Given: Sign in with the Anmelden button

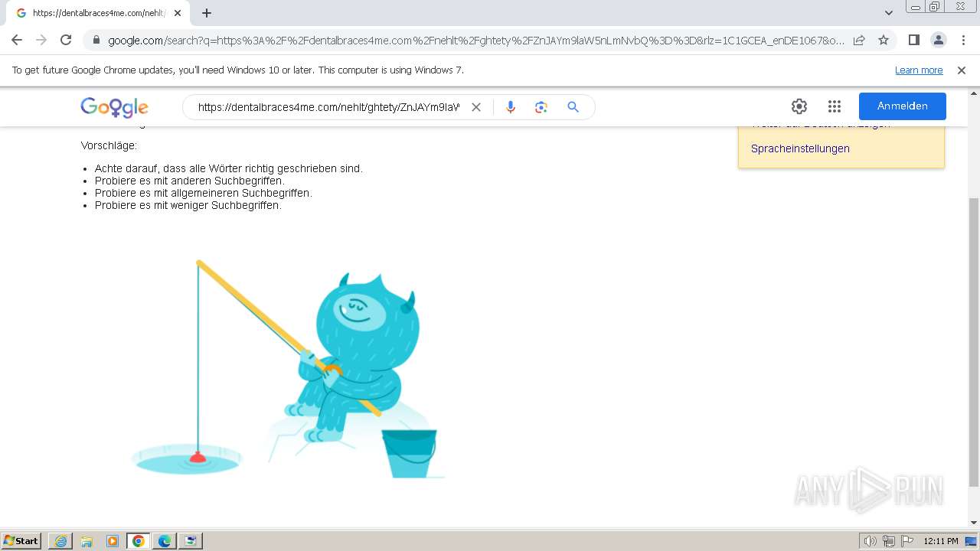Looking at the screenshot, I should click(903, 106).
